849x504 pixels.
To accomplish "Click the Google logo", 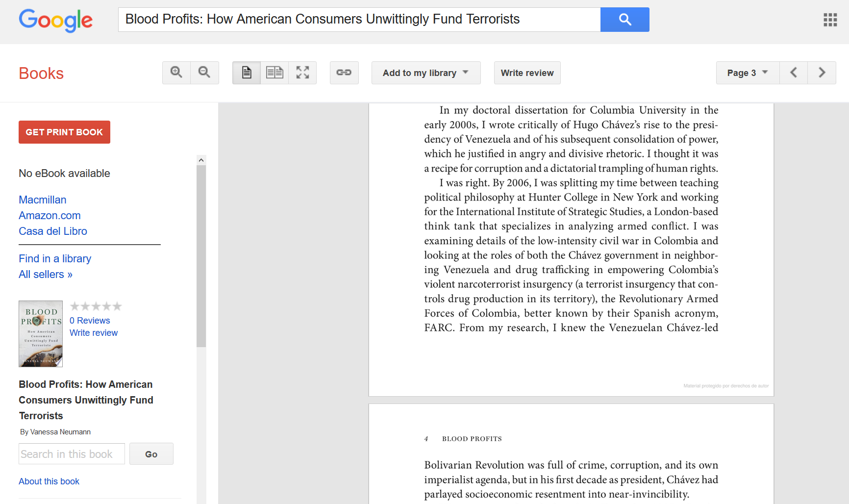I will [x=55, y=20].
